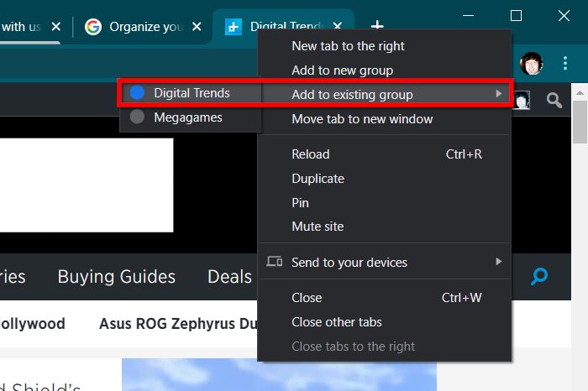
Task: Maximize the Chrome window
Action: click(x=516, y=16)
